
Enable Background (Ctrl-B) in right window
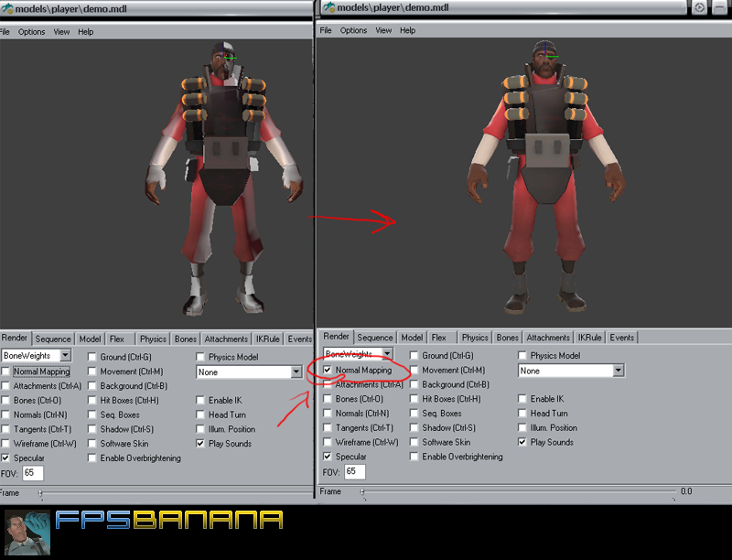(x=414, y=384)
